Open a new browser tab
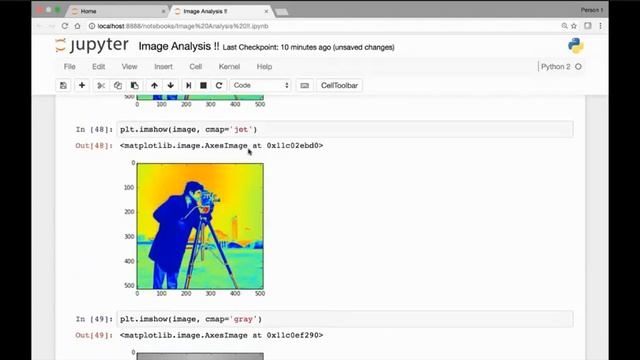 point(282,11)
